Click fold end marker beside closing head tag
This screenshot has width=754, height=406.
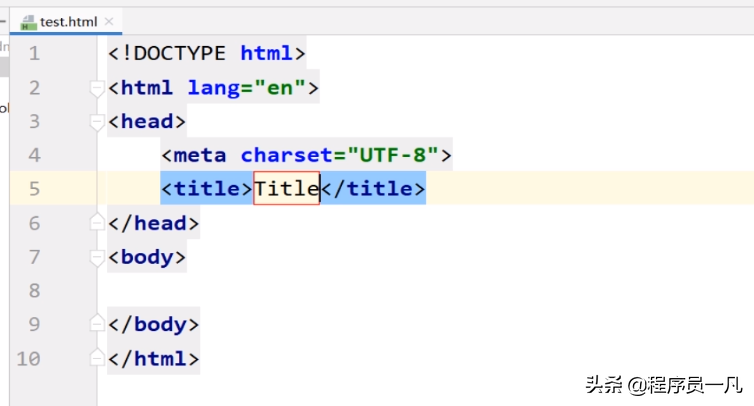97,223
